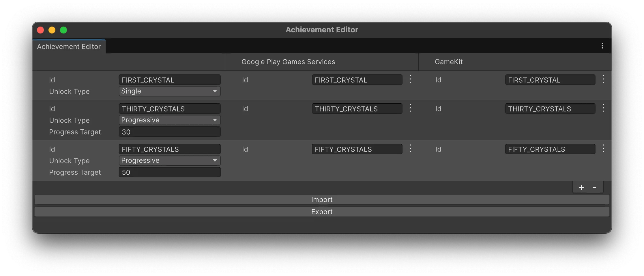Screen dimensions: 644x276
Task: Click the Import button
Action: point(322,199)
